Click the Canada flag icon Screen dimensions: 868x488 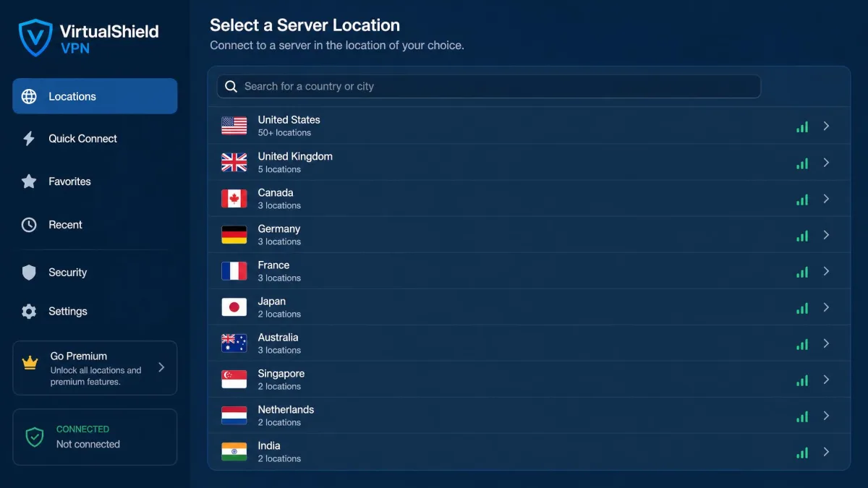[234, 198]
